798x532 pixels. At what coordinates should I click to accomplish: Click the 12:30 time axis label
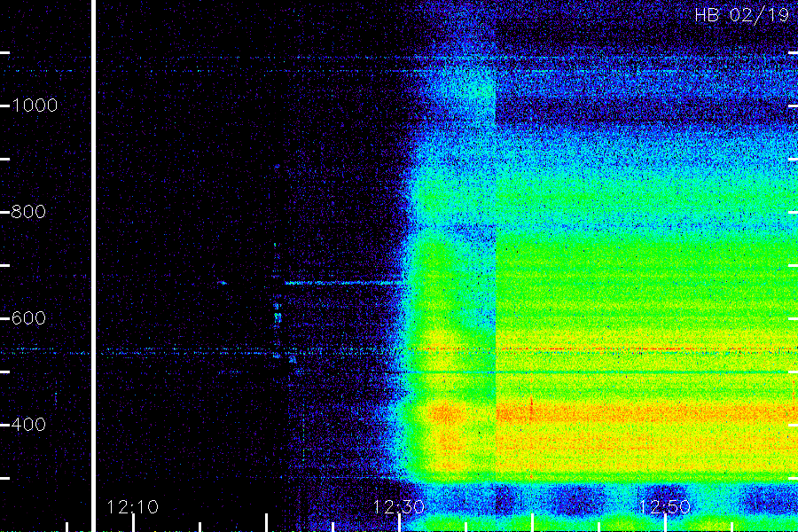398,507
